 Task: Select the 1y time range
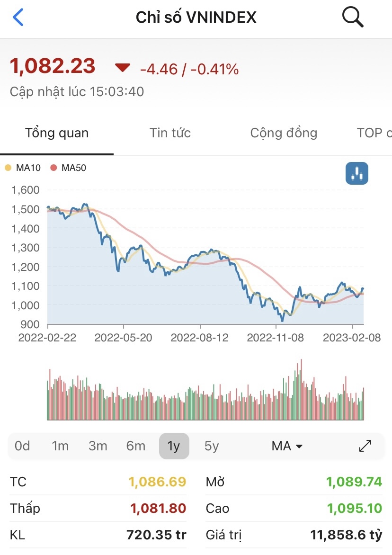click(174, 446)
